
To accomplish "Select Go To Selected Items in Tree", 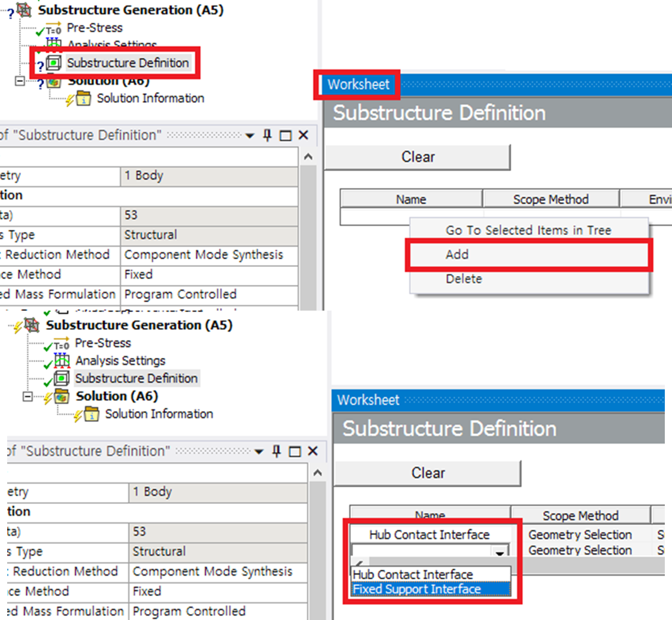I will coord(528,230).
